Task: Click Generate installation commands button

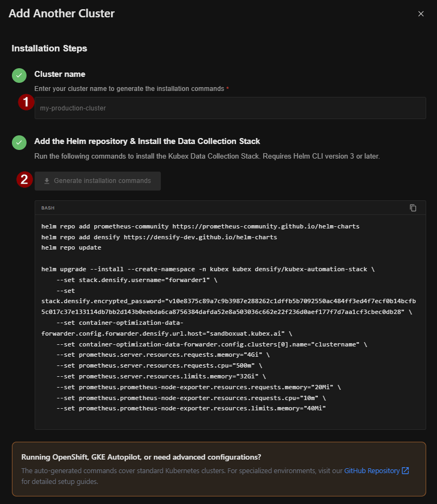Action: [x=98, y=181]
